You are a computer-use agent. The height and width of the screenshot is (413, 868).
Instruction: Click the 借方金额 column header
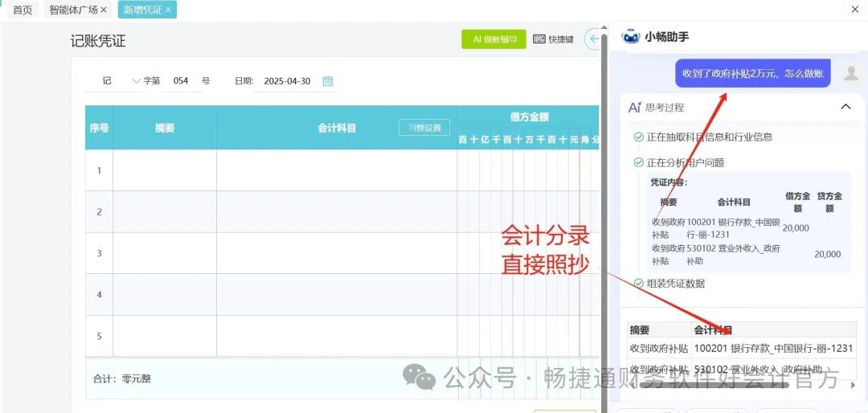(529, 117)
